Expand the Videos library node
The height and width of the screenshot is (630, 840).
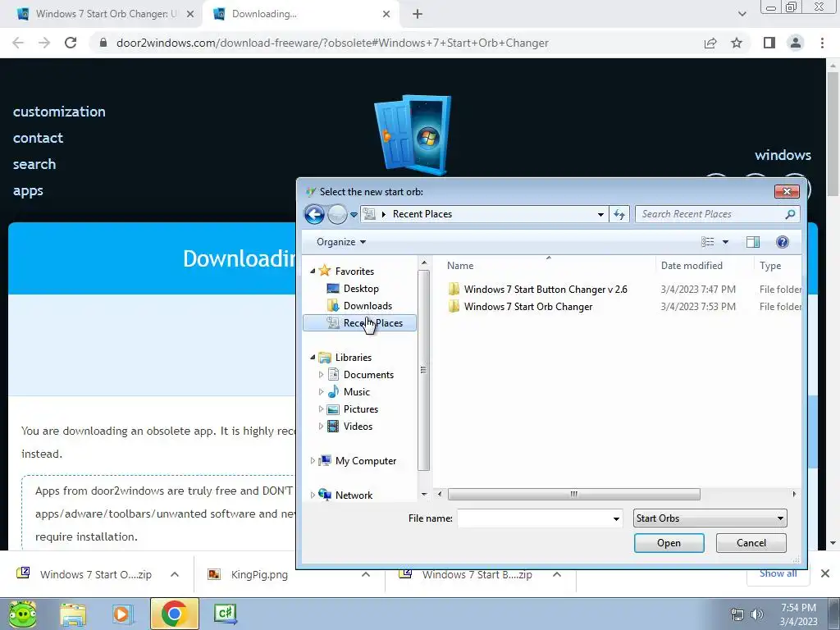tap(321, 427)
